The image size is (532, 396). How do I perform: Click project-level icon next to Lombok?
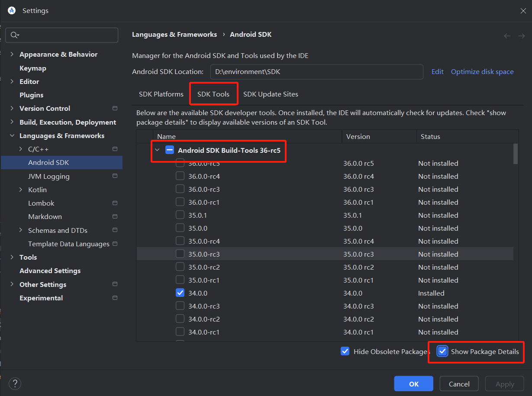tap(115, 203)
